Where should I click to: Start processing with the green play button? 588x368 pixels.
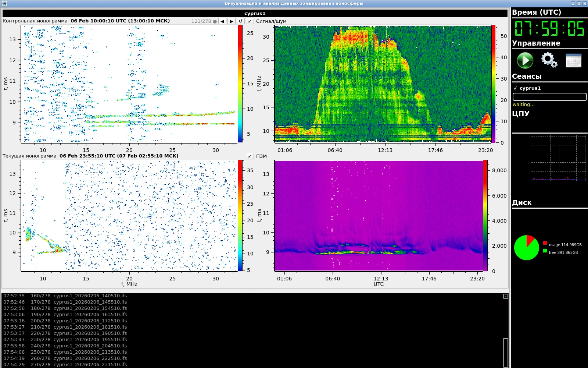click(525, 60)
